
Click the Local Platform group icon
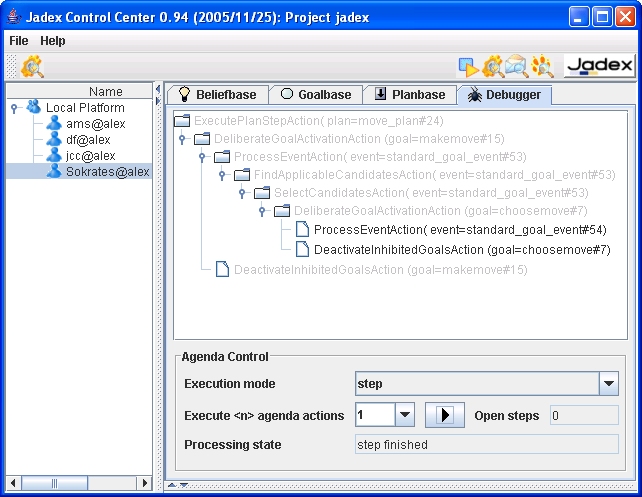pos(34,107)
